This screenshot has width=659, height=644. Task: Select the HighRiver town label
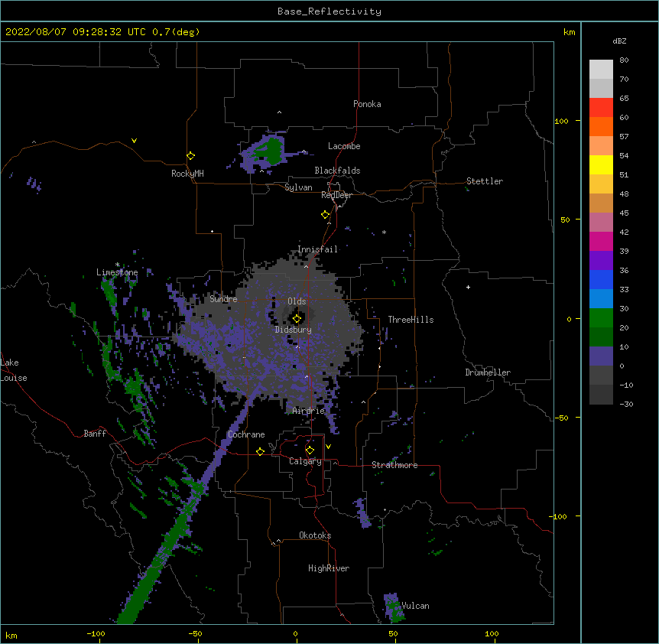[329, 568]
